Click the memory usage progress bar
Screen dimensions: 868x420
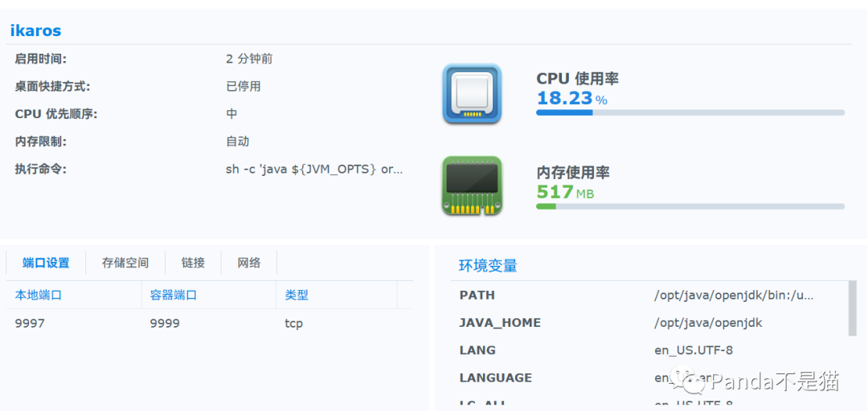coord(690,206)
